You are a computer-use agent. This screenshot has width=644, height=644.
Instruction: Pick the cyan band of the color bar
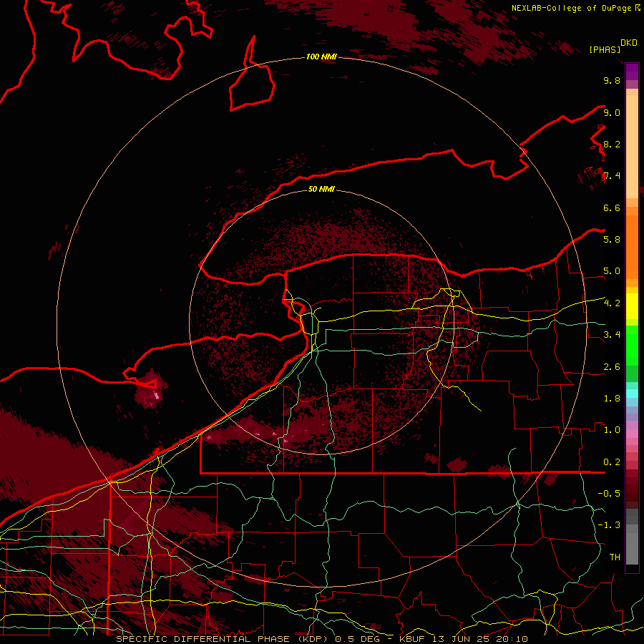tap(632, 394)
